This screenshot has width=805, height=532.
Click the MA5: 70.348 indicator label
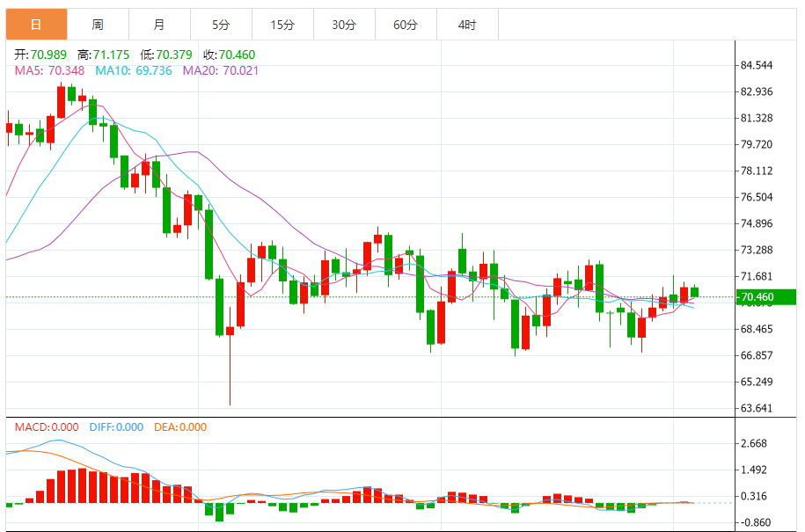coord(49,70)
